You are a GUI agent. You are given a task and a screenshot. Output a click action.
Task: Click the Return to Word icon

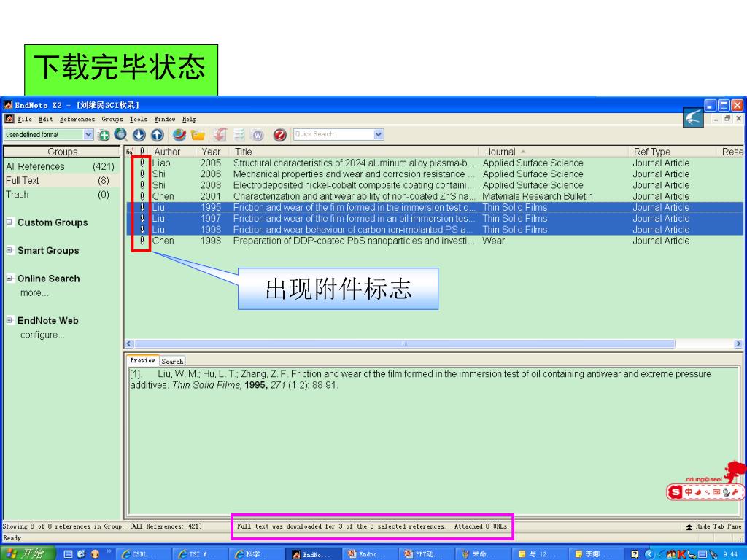(258, 135)
